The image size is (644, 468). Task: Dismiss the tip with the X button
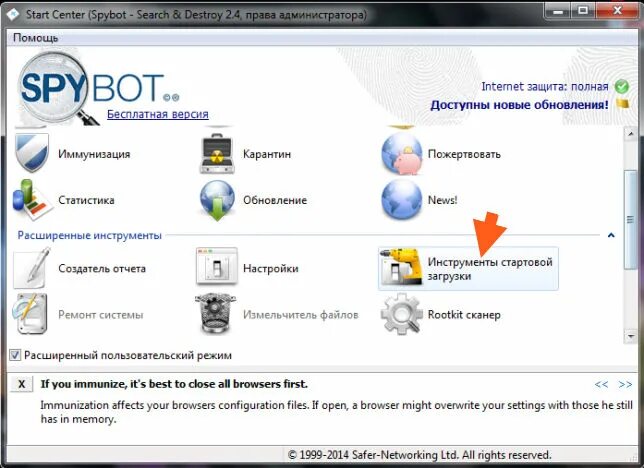21,385
